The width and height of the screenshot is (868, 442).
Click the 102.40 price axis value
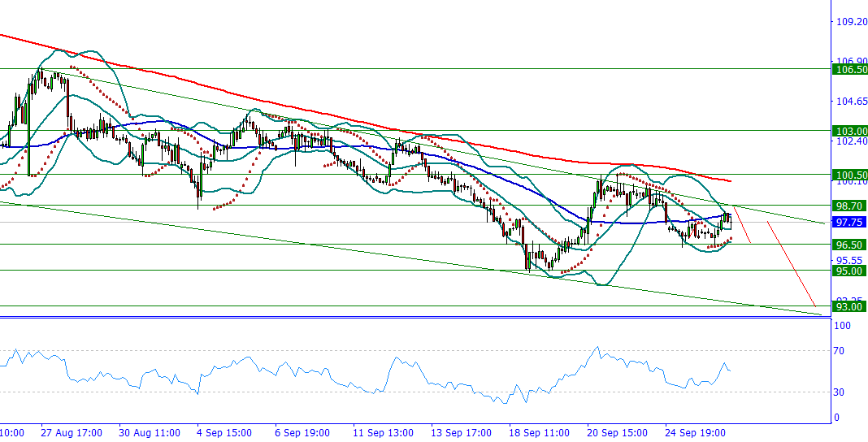coord(853,141)
